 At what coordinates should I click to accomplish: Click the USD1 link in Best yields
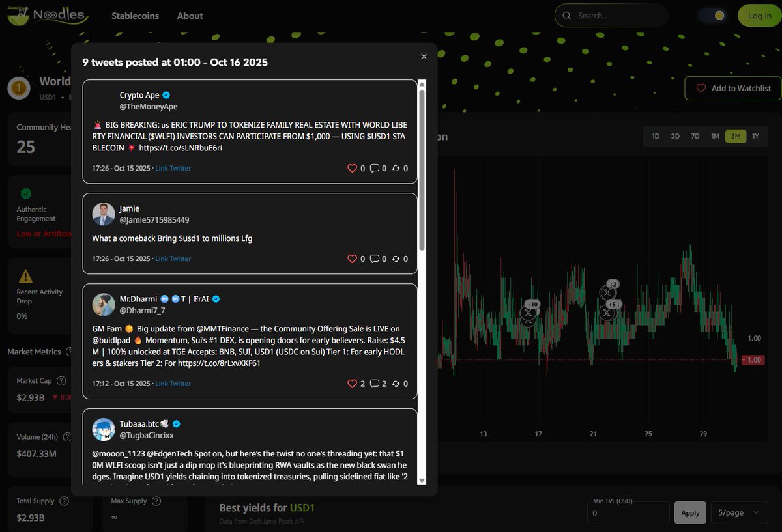point(302,508)
